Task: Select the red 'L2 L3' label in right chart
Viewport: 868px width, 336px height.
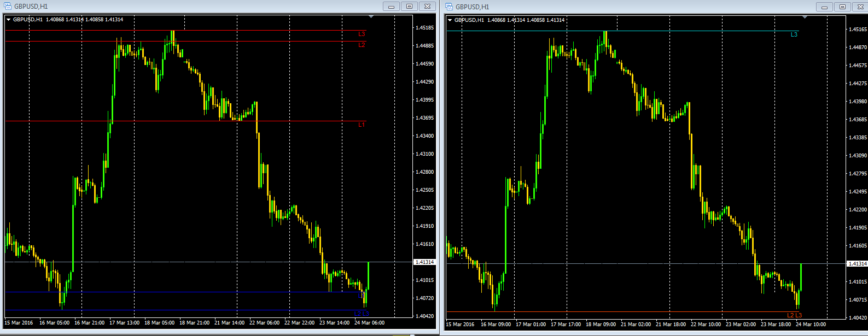Action: [794, 315]
